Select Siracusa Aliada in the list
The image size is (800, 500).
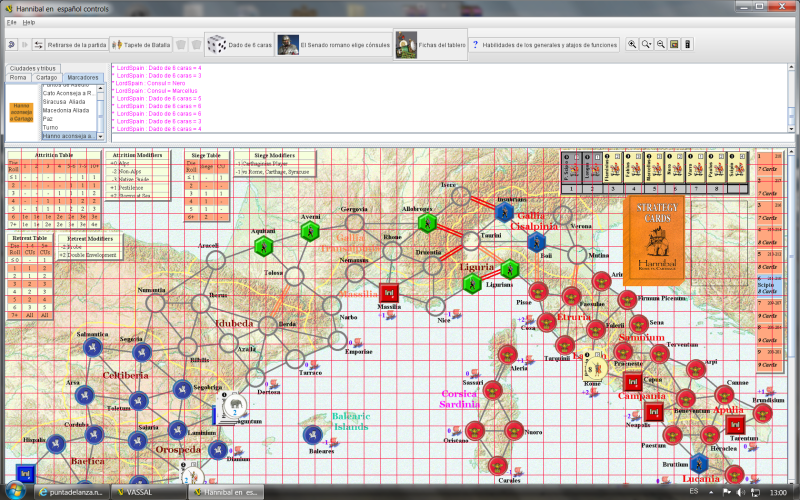click(x=69, y=102)
